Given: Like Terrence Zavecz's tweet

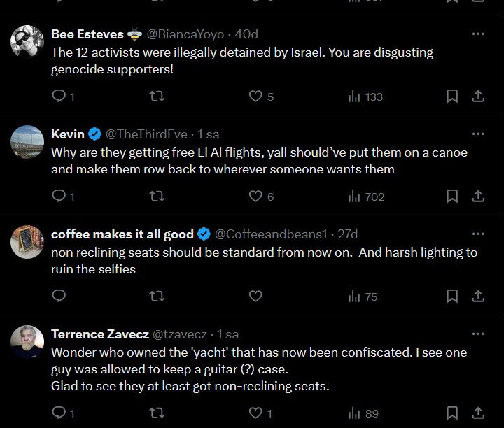Looking at the screenshot, I should [x=256, y=413].
